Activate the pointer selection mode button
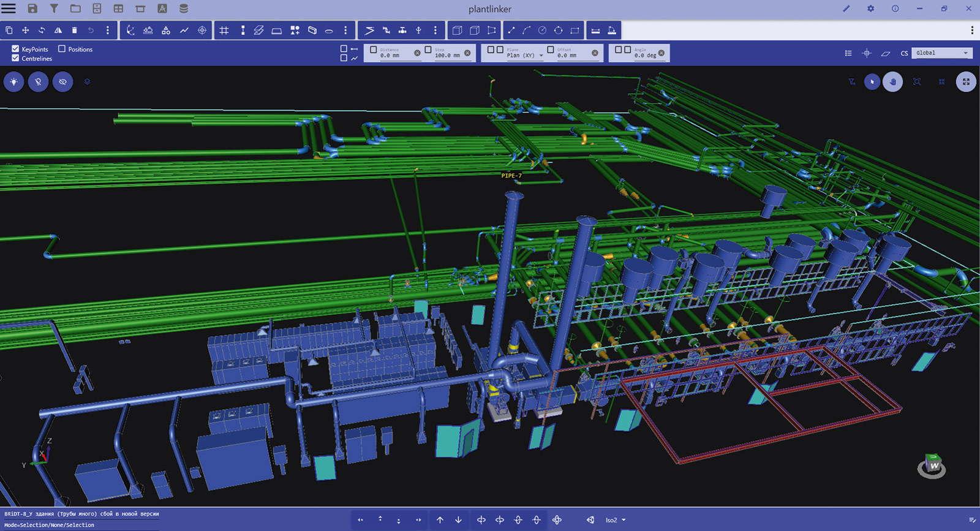This screenshot has height=531, width=980. pos(872,81)
